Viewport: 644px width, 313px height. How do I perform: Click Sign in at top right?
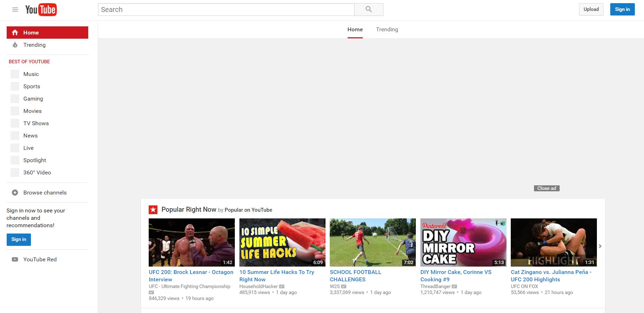pyautogui.click(x=622, y=9)
